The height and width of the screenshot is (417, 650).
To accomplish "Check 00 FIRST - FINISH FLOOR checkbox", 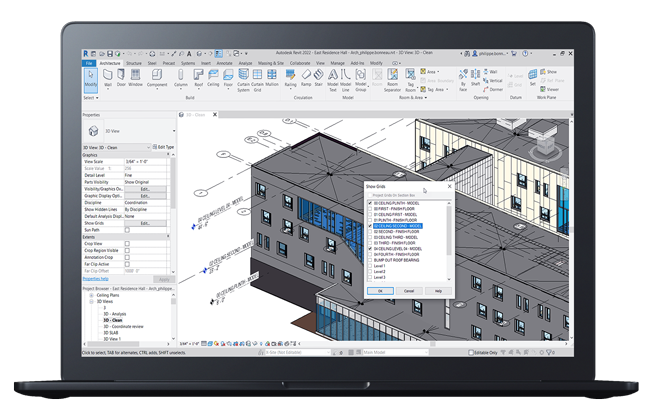I will click(x=370, y=209).
